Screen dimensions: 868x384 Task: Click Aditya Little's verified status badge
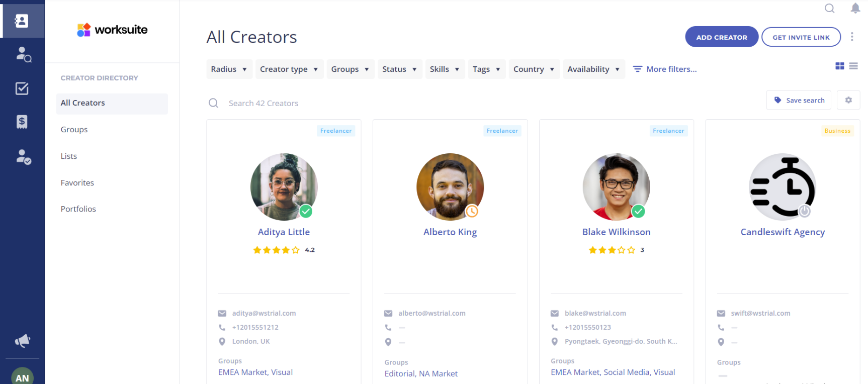coord(306,211)
